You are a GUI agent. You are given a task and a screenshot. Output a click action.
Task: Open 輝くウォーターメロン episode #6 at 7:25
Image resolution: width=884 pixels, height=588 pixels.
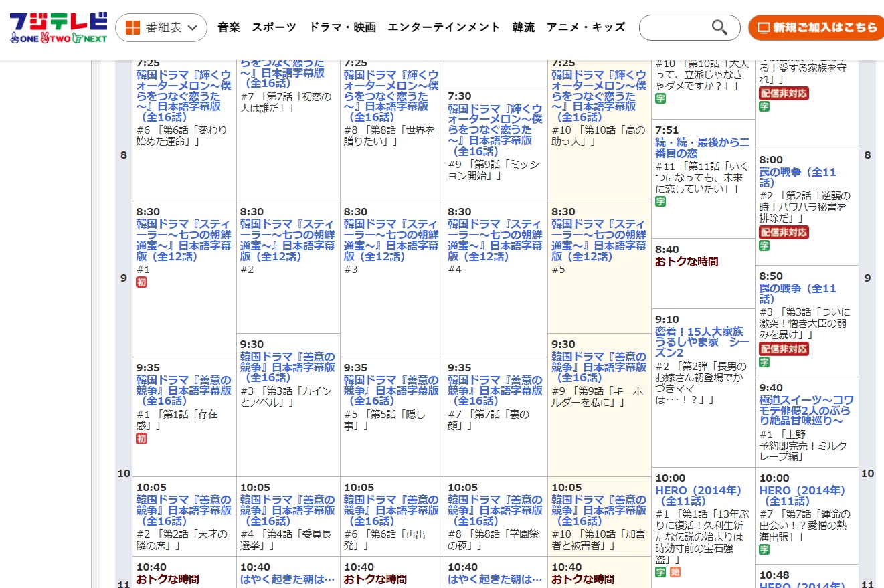[183, 96]
